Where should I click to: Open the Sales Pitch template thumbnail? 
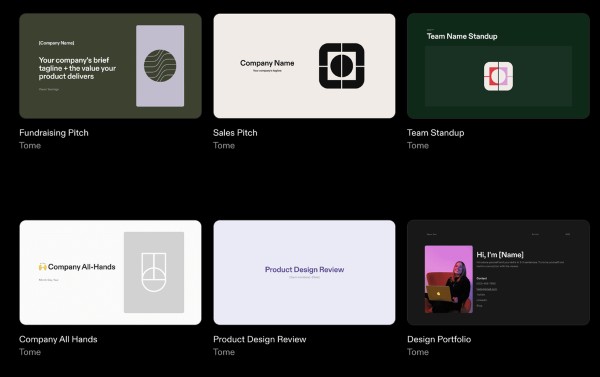(x=304, y=66)
